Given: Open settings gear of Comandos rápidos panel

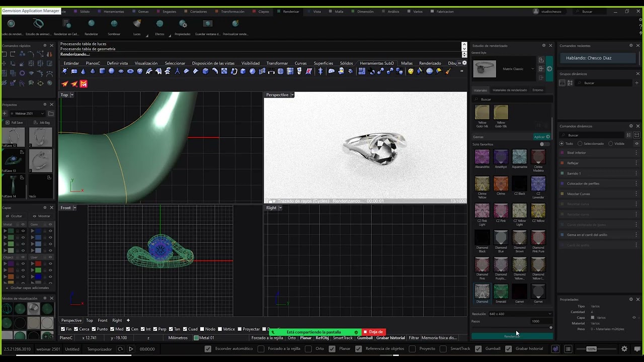Looking at the screenshot, I should (x=45, y=45).
